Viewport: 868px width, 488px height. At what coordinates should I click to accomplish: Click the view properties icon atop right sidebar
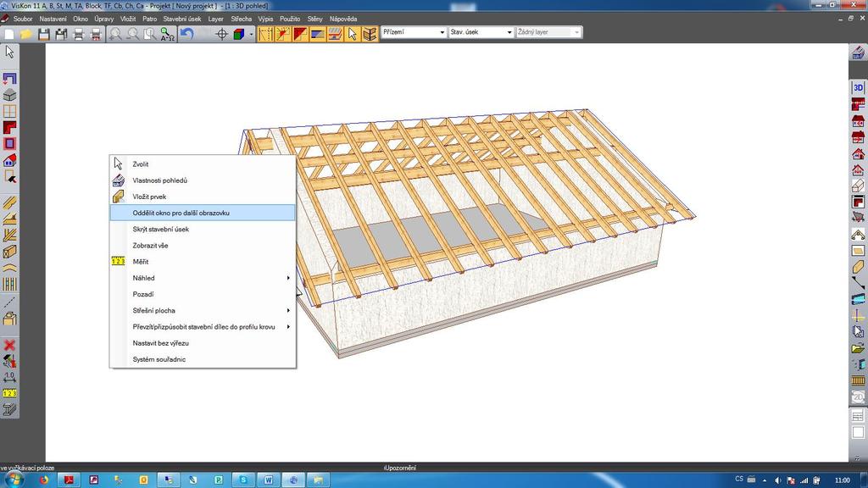click(858, 53)
